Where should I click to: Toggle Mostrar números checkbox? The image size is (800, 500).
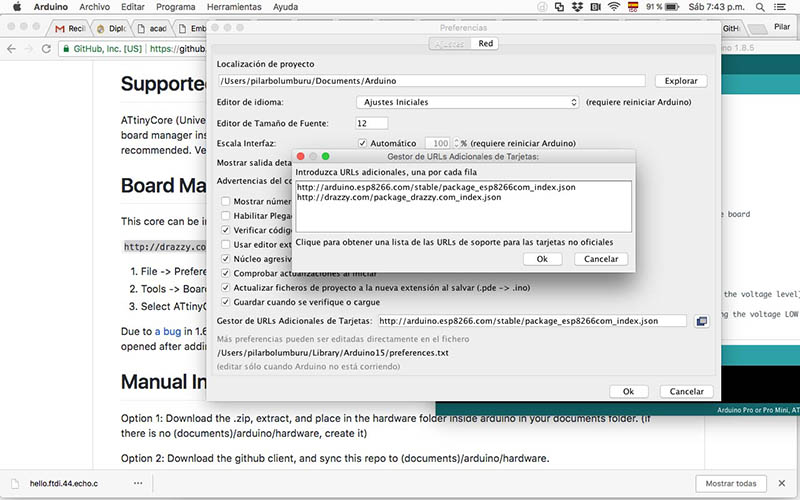tap(226, 201)
